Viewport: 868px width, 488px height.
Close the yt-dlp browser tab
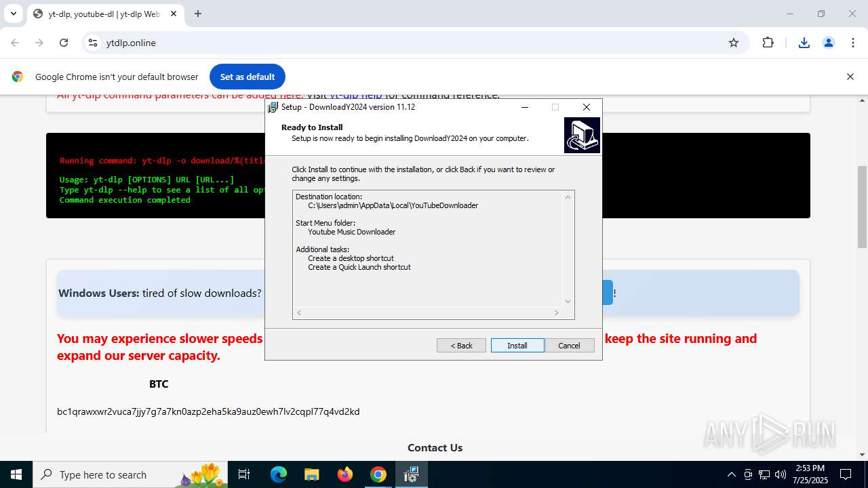pos(174,14)
